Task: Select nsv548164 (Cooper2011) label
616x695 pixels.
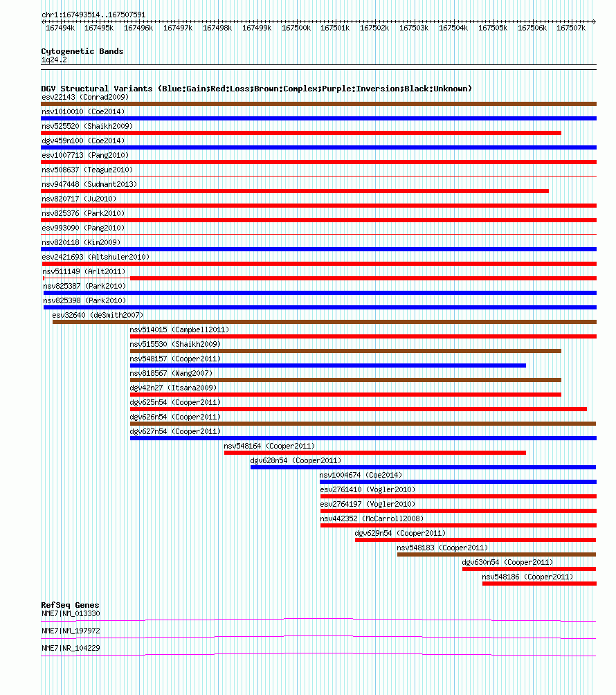Action: [x=269, y=446]
